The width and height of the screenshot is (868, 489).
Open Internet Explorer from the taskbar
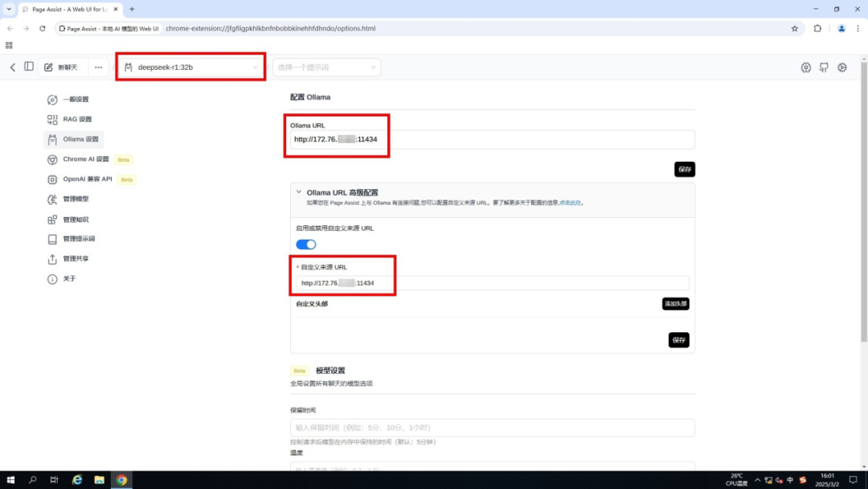77,480
